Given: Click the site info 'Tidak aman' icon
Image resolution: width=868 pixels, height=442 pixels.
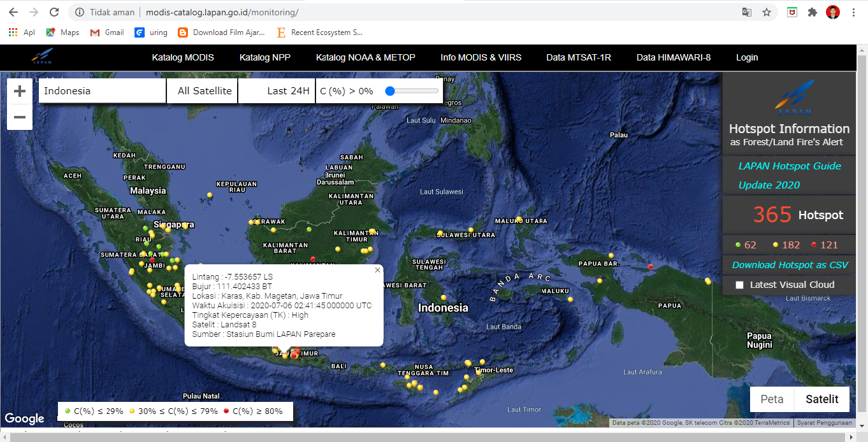Looking at the screenshot, I should click(80, 12).
